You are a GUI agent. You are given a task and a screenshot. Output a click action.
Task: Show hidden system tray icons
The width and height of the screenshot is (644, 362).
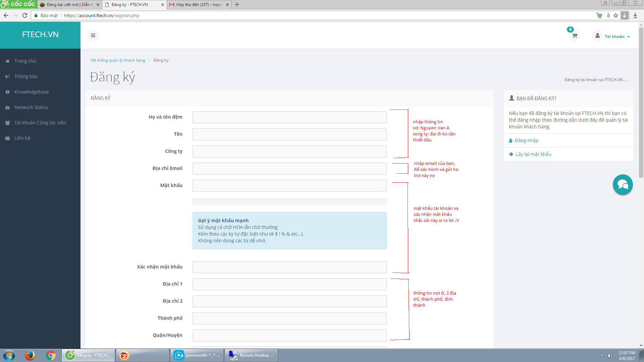point(602,356)
